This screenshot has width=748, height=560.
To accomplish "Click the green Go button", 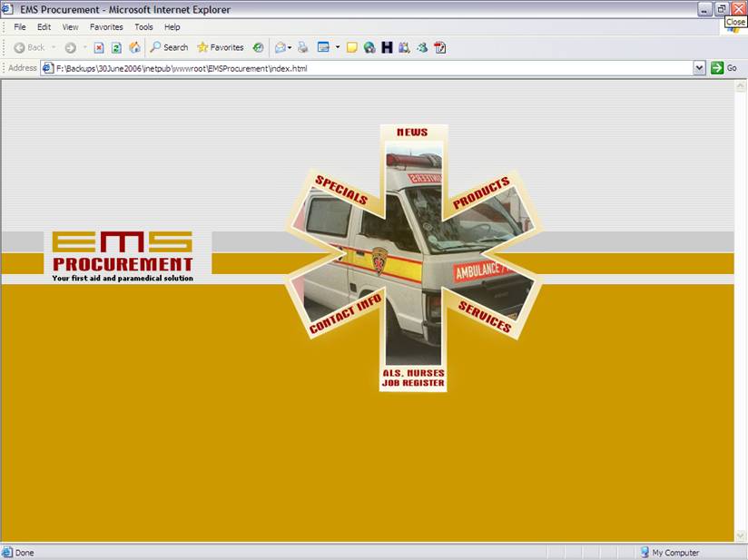I will coord(723,68).
